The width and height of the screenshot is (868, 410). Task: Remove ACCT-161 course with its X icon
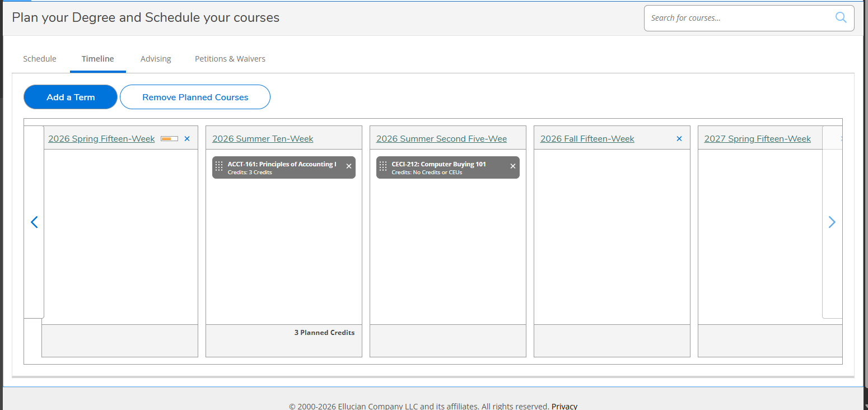[x=349, y=166]
